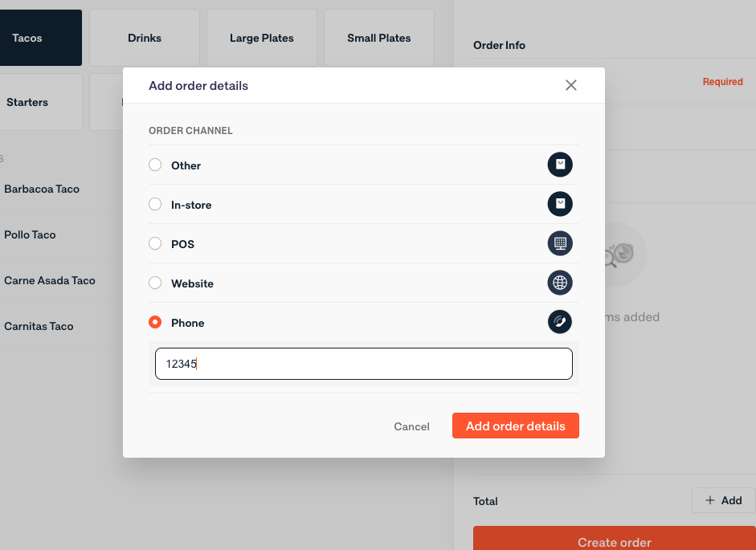The height and width of the screenshot is (550, 756).
Task: Select POS as the order channel
Action: [155, 243]
